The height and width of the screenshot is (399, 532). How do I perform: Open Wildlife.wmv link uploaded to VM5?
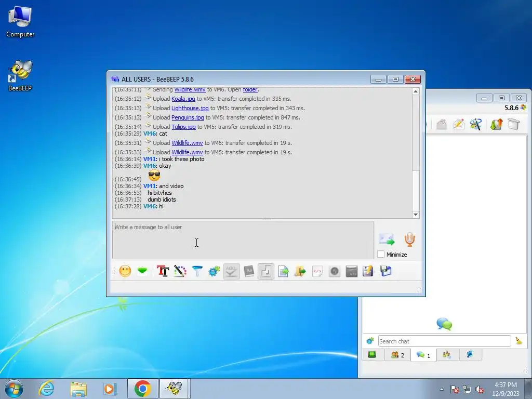(187, 152)
